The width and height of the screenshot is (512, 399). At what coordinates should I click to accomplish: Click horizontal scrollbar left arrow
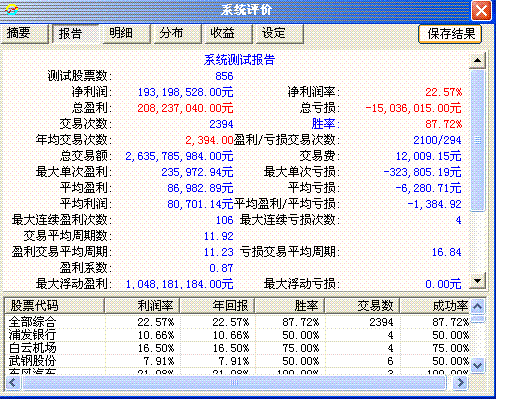pos(13,382)
